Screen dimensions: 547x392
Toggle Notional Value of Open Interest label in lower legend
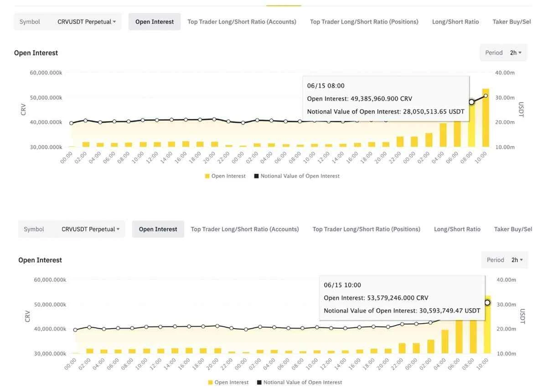point(303,382)
